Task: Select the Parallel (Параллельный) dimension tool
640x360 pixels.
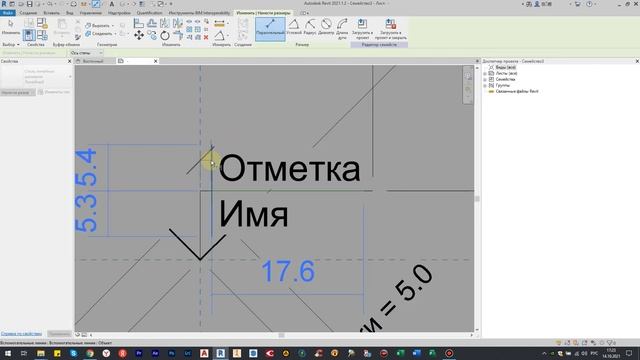Action: [270, 29]
